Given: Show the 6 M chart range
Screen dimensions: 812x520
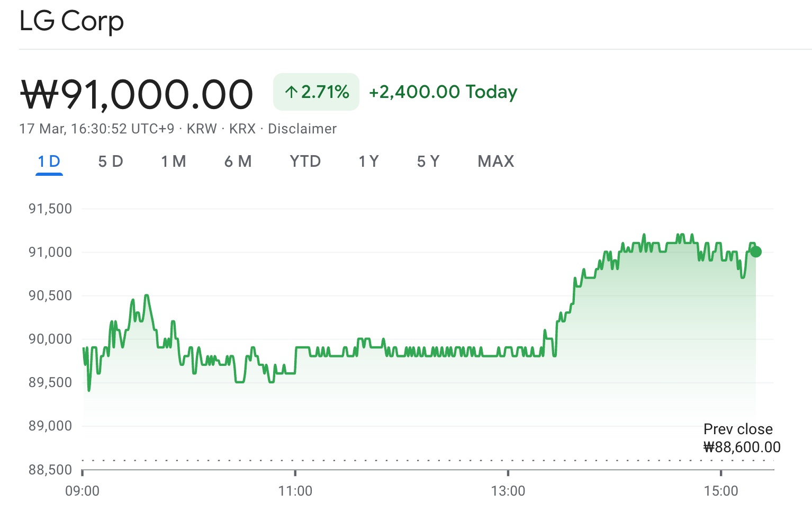Looking at the screenshot, I should click(238, 162).
